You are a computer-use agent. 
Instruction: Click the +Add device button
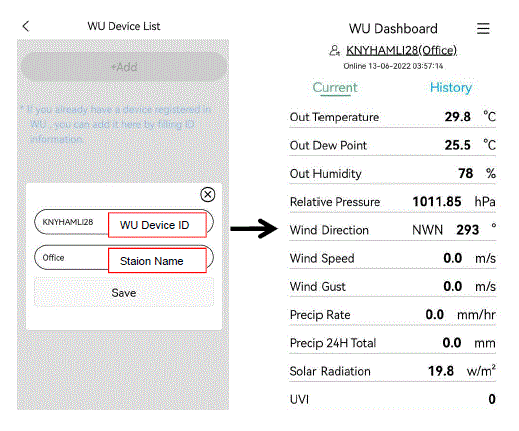(124, 67)
